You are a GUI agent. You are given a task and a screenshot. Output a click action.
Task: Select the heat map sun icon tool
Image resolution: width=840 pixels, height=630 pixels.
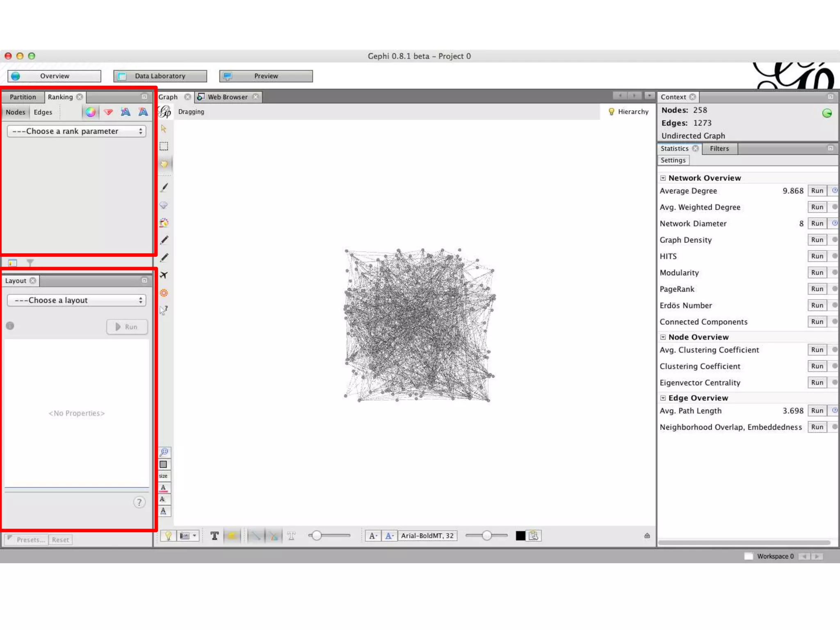point(164,293)
